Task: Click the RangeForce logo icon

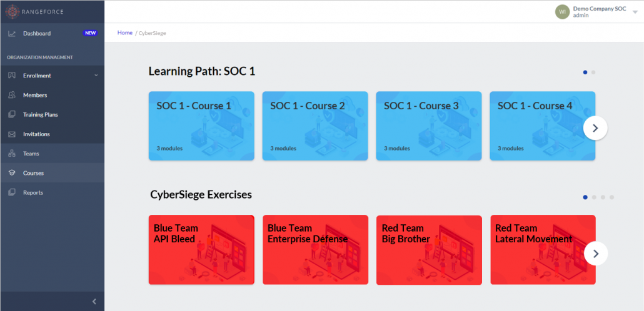Action: coord(13,11)
